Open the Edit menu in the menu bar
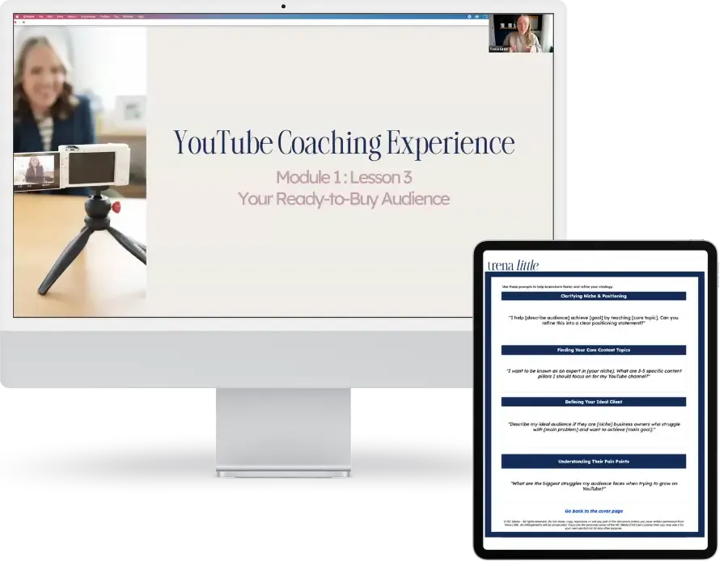 click(x=49, y=17)
